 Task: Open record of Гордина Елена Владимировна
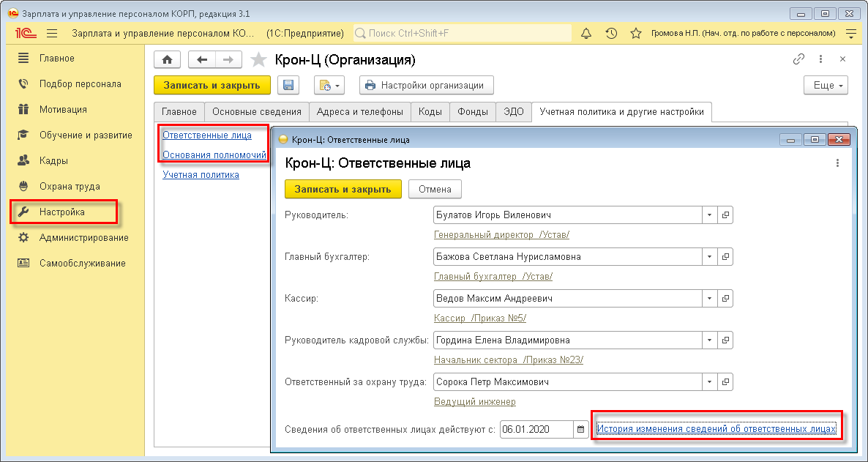(725, 340)
